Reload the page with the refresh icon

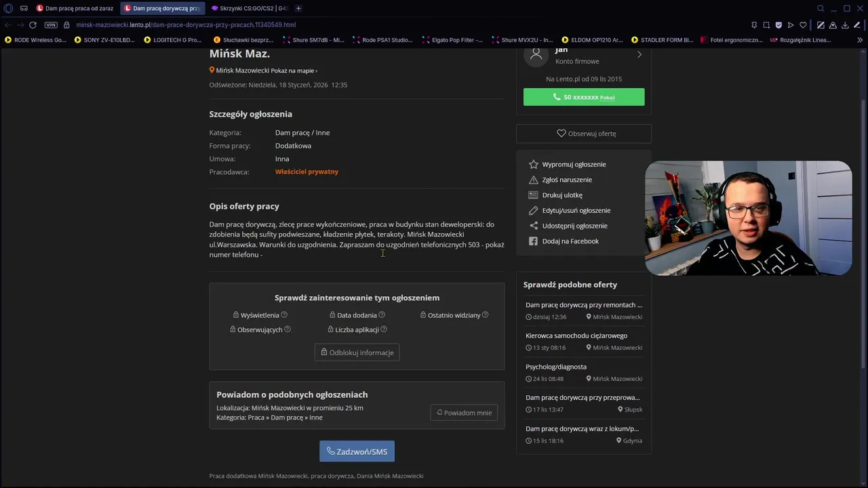[33, 25]
